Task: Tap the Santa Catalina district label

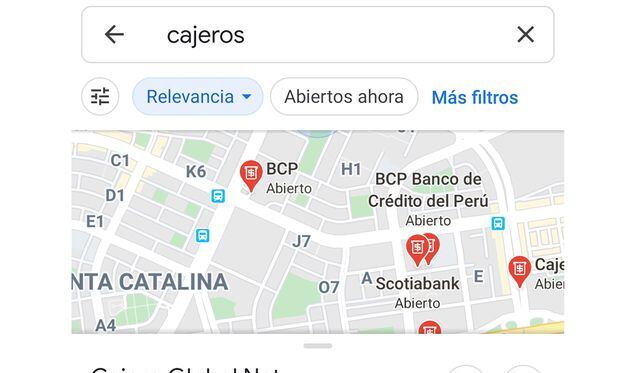Action: pyautogui.click(x=150, y=282)
